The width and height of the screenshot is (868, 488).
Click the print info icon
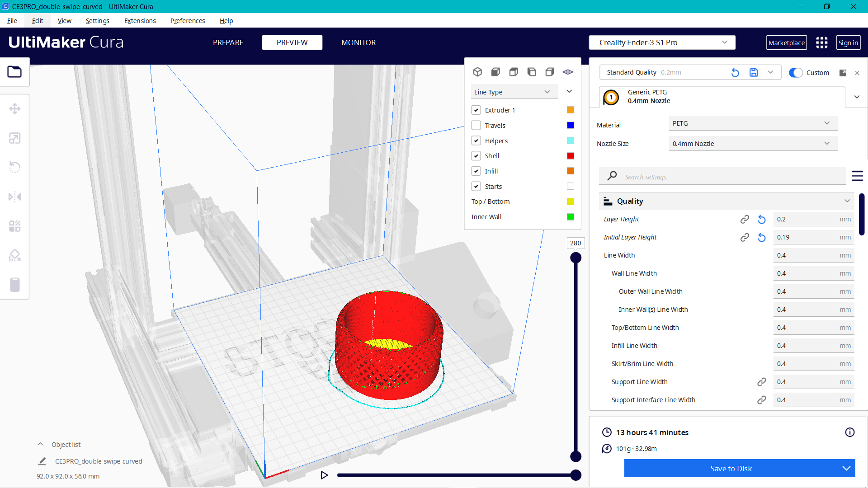849,432
